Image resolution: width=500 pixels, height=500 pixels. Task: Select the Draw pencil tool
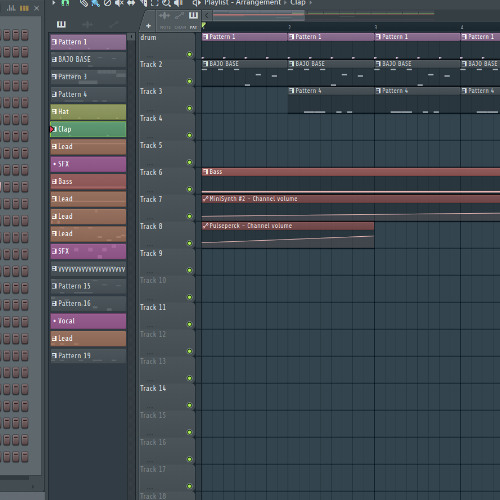point(84,3)
